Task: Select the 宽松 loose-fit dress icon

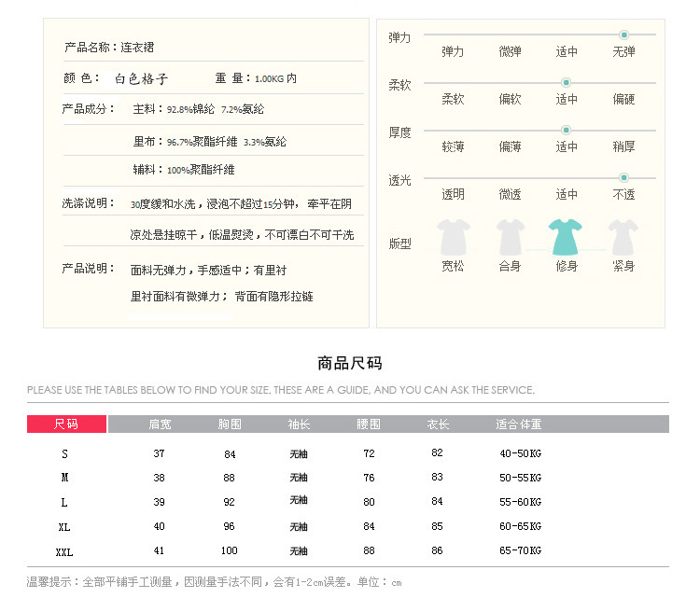Action: 453,237
